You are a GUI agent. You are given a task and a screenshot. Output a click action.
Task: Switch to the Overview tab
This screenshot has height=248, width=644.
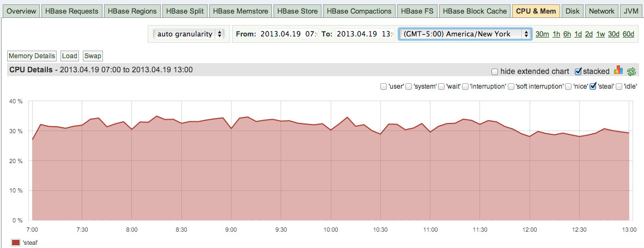21,11
